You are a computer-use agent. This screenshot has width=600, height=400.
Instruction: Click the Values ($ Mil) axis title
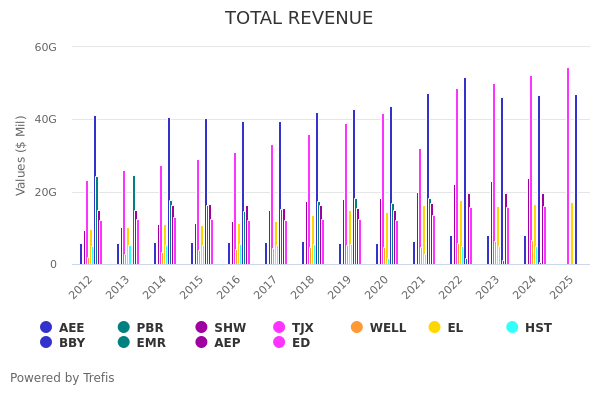point(22,155)
